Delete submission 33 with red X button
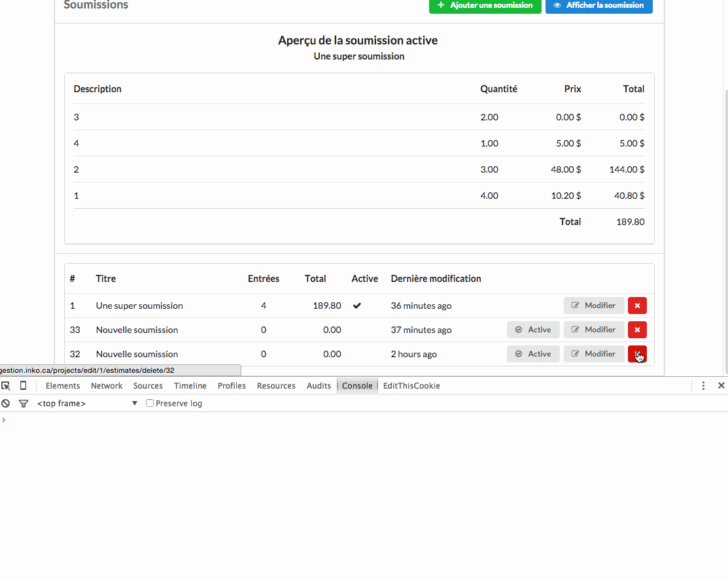This screenshot has height=579, width=728. pos(637,330)
